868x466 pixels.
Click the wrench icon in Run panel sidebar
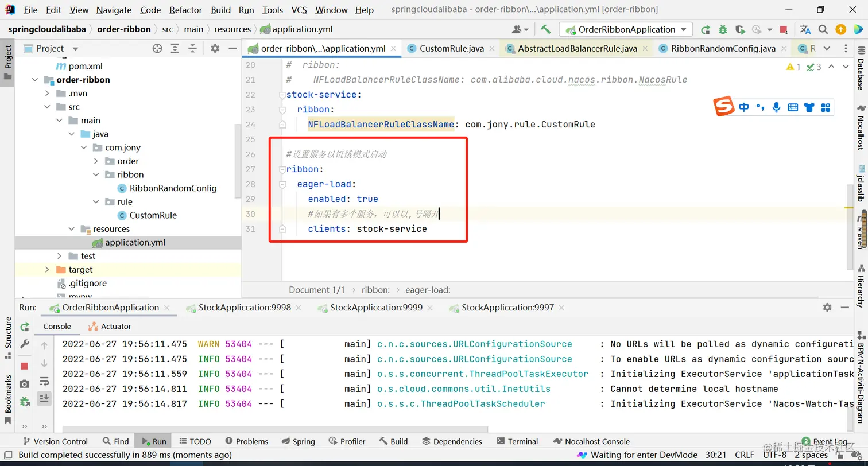pyautogui.click(x=25, y=344)
